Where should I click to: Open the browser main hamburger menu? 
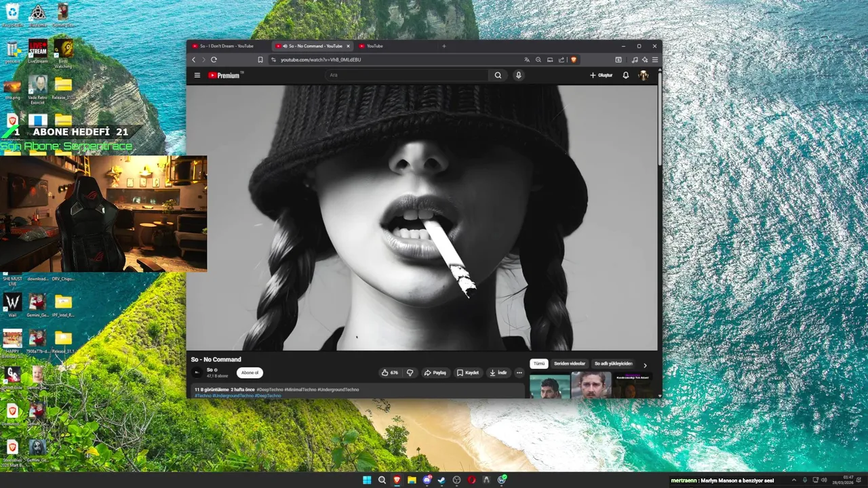654,60
